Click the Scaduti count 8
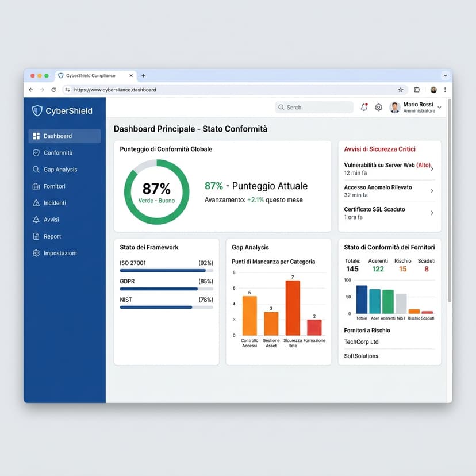The width and height of the screenshot is (476, 476). coord(427,269)
